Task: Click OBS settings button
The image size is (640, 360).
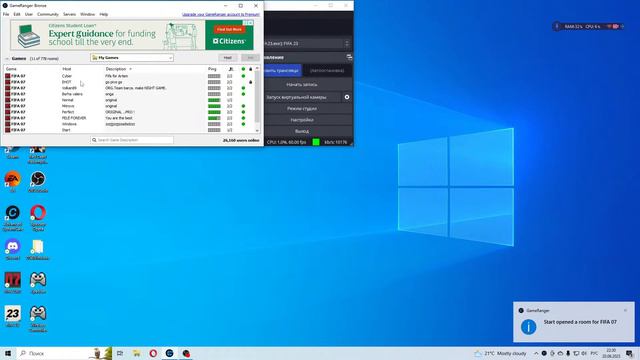Action: pyautogui.click(x=308, y=120)
